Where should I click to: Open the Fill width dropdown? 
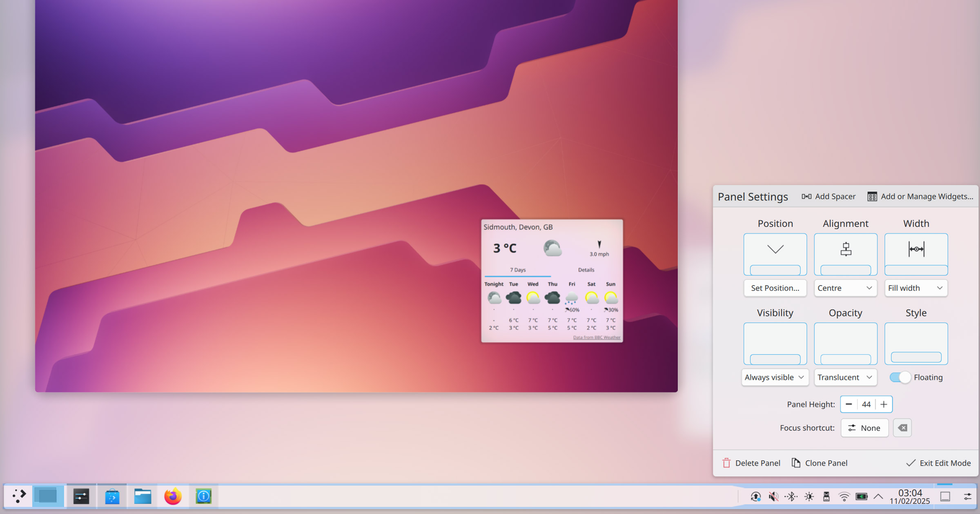coord(916,288)
